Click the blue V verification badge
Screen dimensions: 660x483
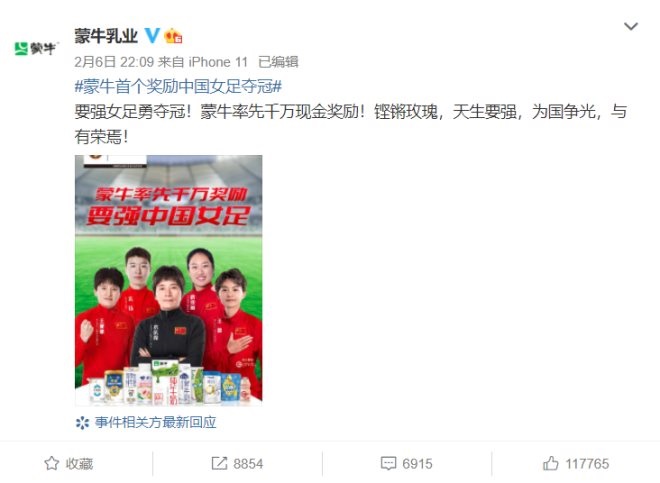click(152, 36)
